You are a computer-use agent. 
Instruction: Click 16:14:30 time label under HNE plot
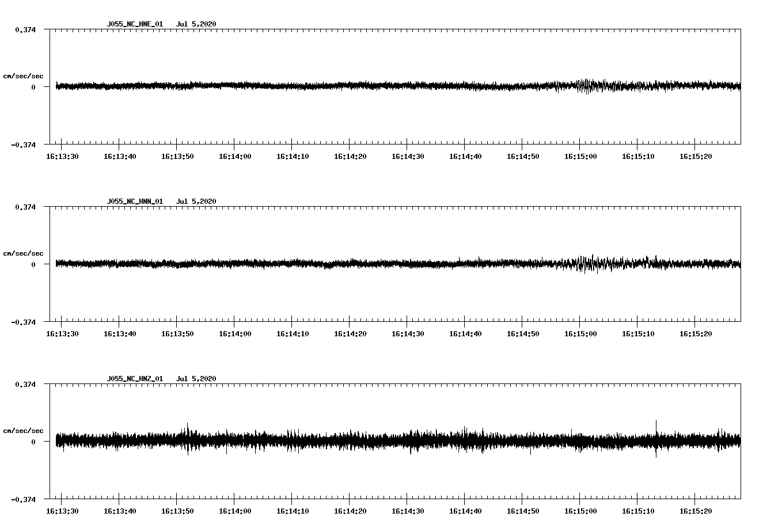(408, 157)
